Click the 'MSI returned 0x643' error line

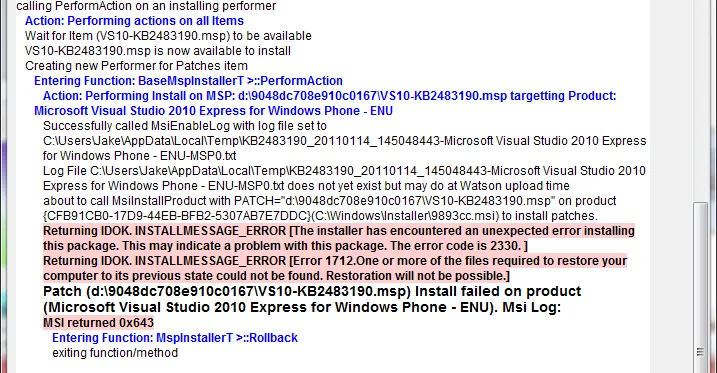click(x=98, y=323)
